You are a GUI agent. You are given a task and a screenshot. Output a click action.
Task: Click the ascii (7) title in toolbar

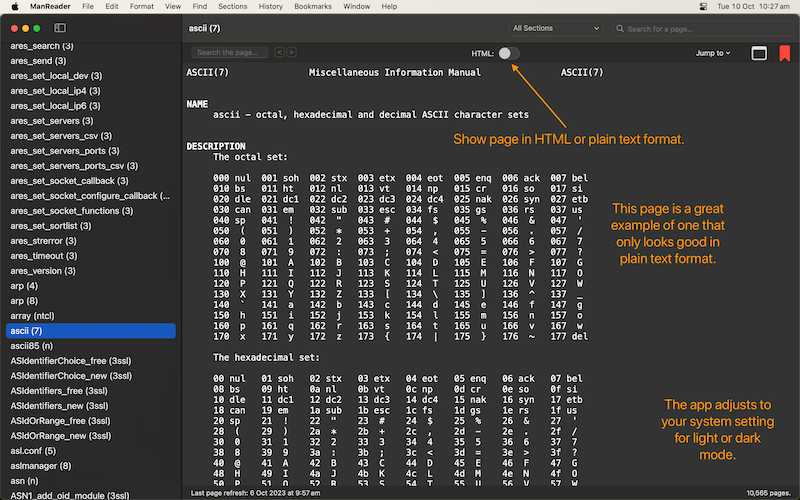click(205, 28)
